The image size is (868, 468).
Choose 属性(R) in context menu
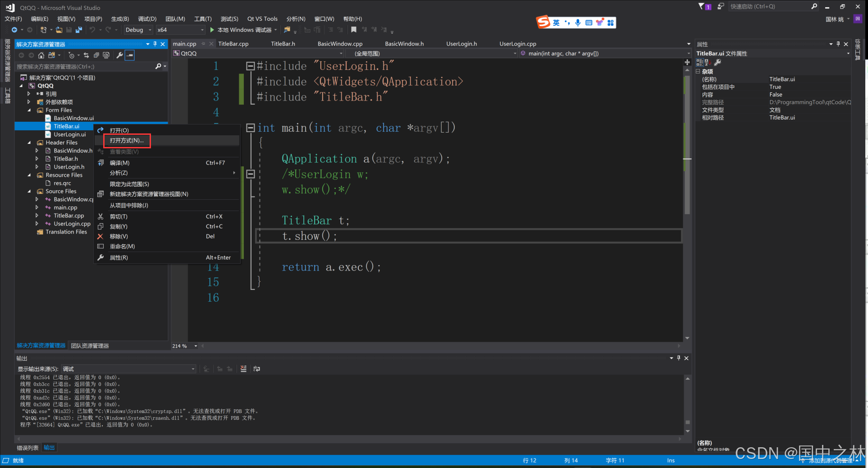[119, 257]
